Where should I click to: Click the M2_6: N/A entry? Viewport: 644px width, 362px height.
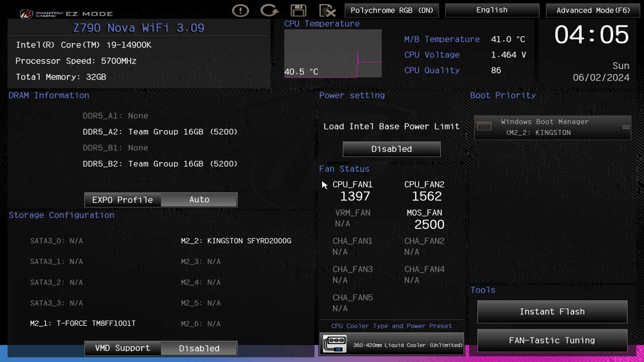tap(201, 323)
